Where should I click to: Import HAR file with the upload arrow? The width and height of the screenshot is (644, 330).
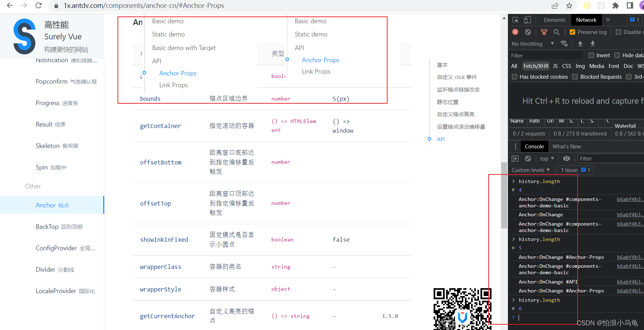tap(580, 44)
